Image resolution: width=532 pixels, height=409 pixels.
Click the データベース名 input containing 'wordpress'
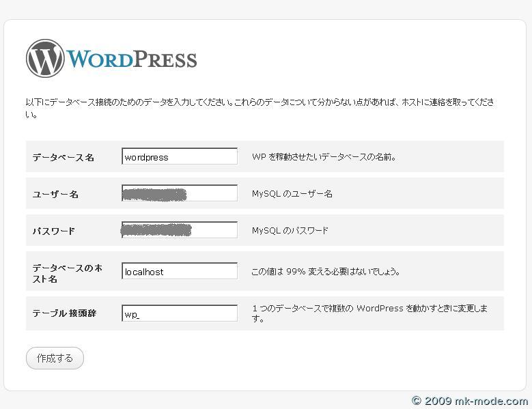pyautogui.click(x=179, y=157)
